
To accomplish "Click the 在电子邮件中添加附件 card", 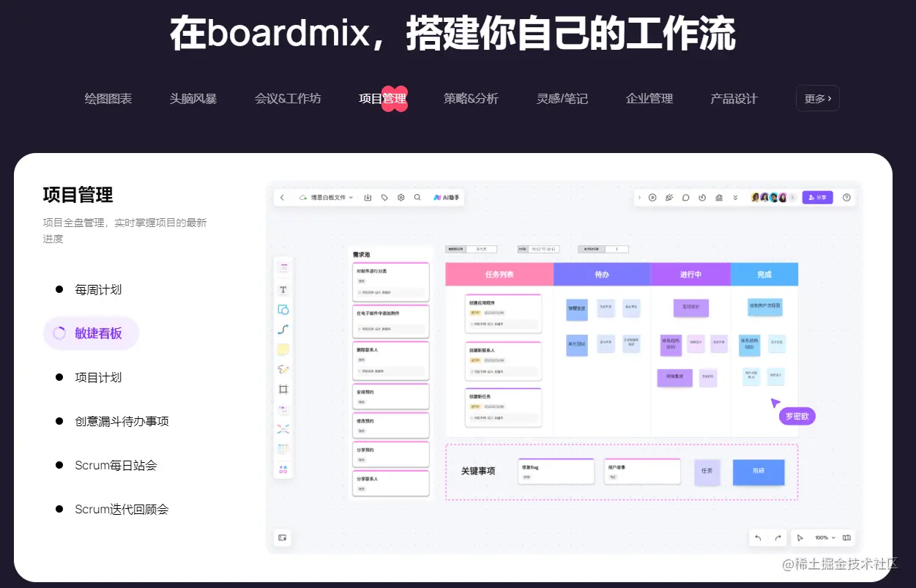I will pos(390,321).
